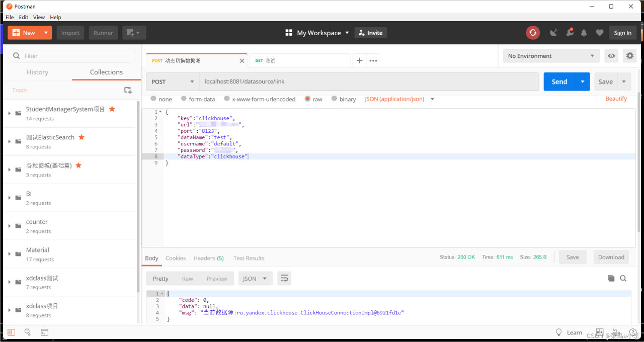
Task: Open the Test Results tab
Action: 249,258
